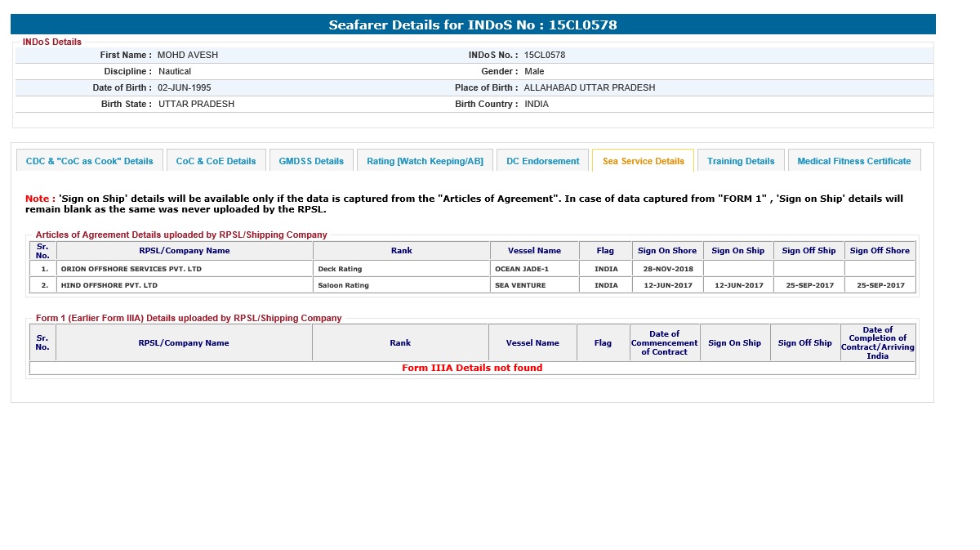
Task: Click the Date of Commencement of Contract header
Action: (x=664, y=342)
